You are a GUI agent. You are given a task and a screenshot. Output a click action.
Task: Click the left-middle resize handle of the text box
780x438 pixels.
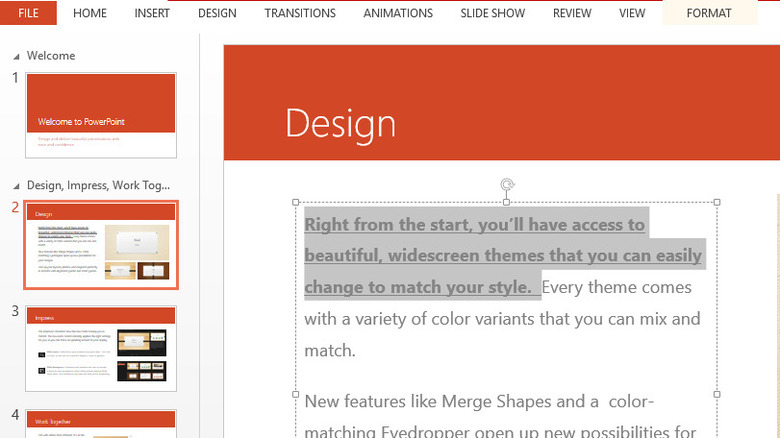coord(296,395)
